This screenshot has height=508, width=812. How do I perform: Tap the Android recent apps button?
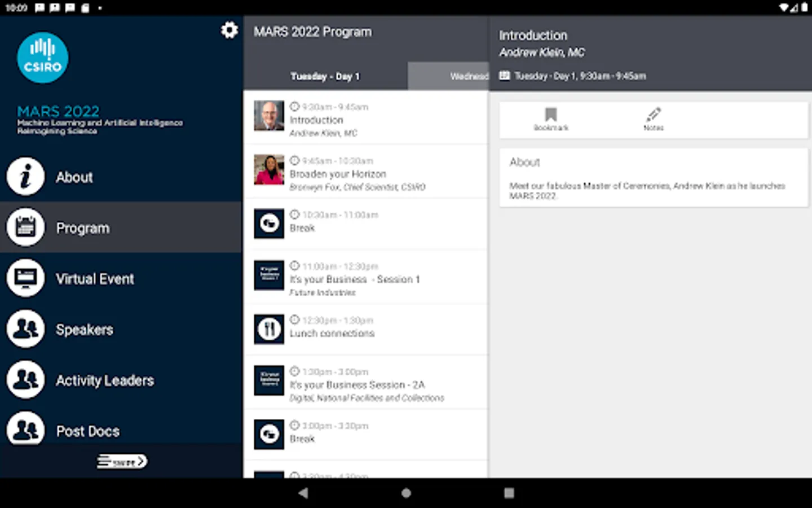[x=509, y=493]
